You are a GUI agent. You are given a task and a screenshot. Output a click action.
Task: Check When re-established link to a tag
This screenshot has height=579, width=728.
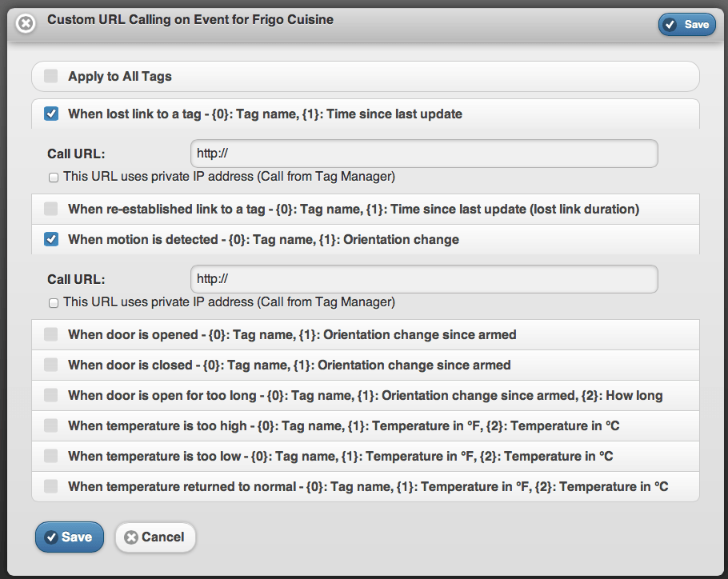51,209
